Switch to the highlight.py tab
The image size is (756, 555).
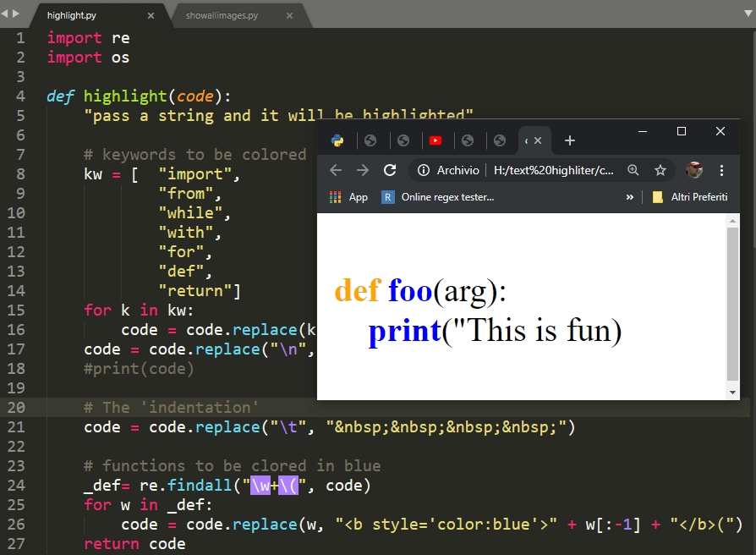pyautogui.click(x=71, y=15)
